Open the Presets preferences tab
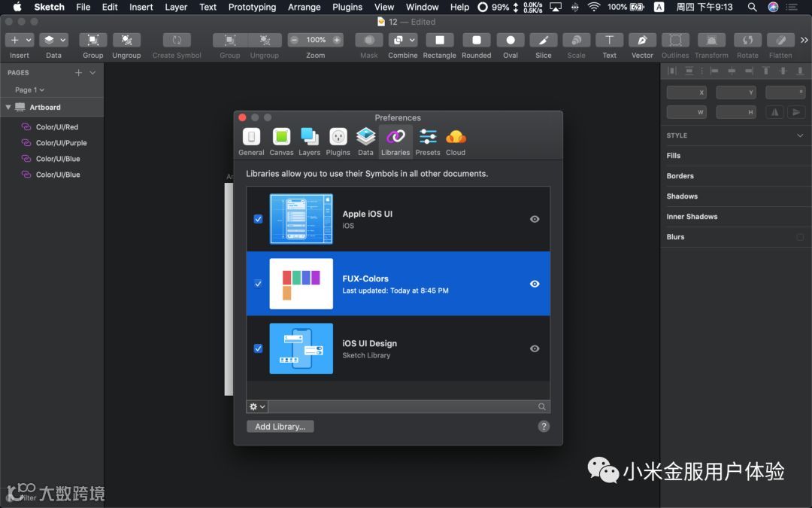The width and height of the screenshot is (812, 508). point(428,141)
